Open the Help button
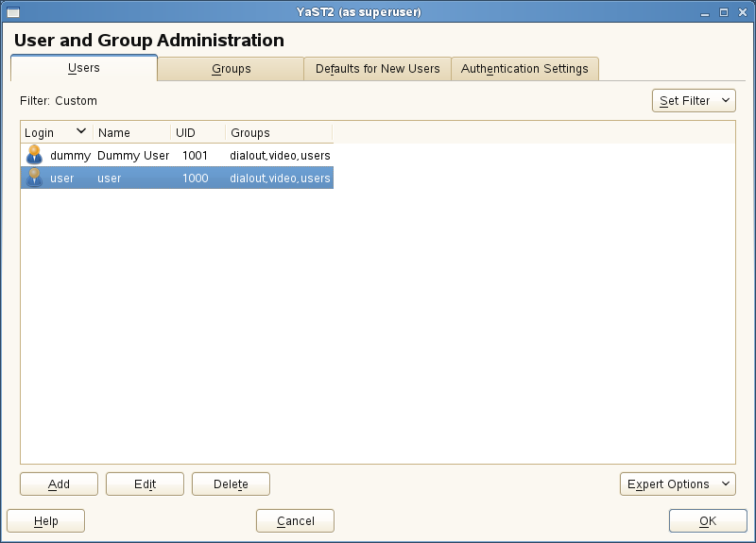The width and height of the screenshot is (756, 543). click(45, 521)
